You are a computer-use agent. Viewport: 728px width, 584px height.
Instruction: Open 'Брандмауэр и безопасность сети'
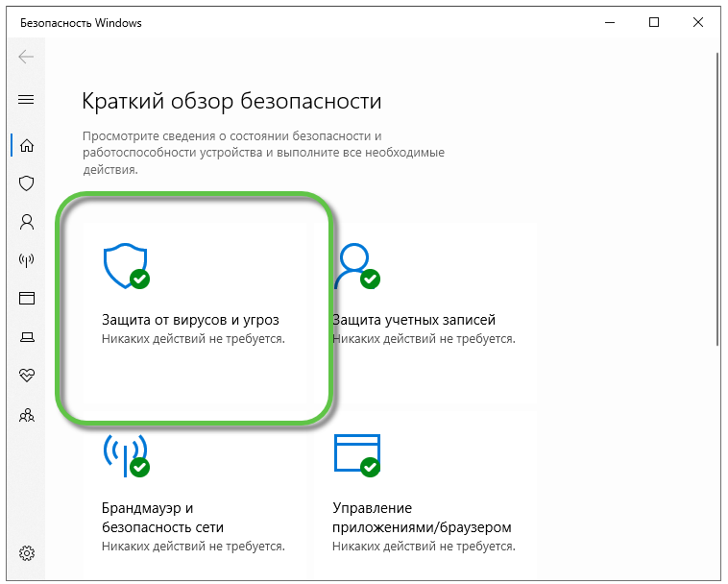pyautogui.click(x=162, y=518)
